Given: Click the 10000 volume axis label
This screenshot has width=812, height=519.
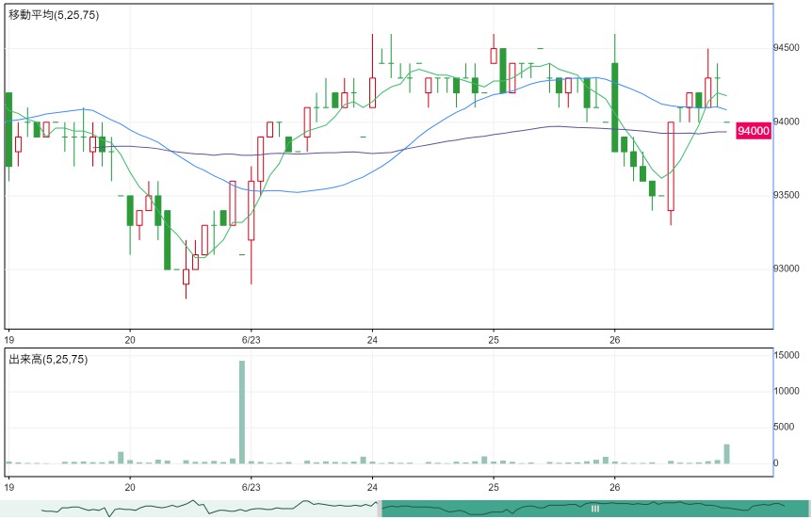Looking at the screenshot, I should point(787,391).
